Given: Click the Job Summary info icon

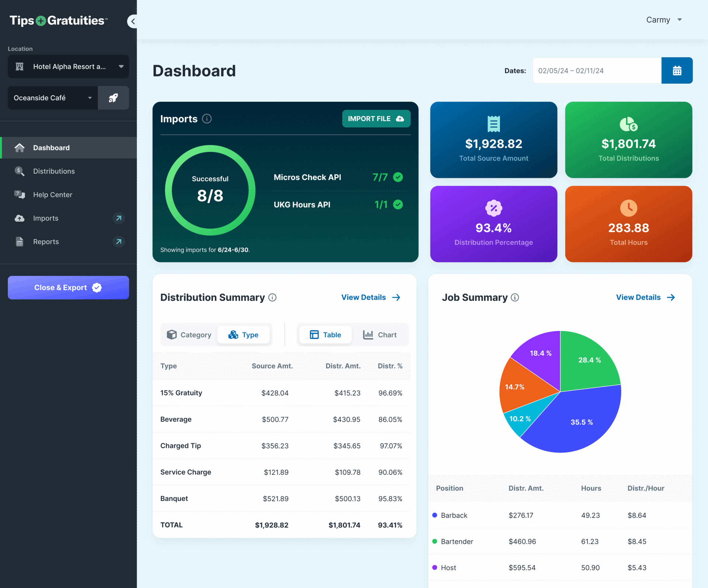Looking at the screenshot, I should [515, 297].
